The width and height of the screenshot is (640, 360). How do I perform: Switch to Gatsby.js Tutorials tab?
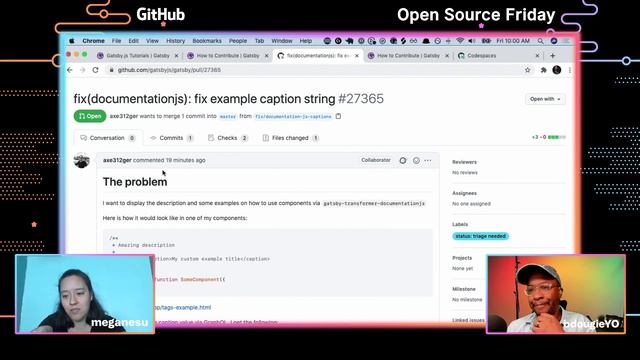pos(138,56)
